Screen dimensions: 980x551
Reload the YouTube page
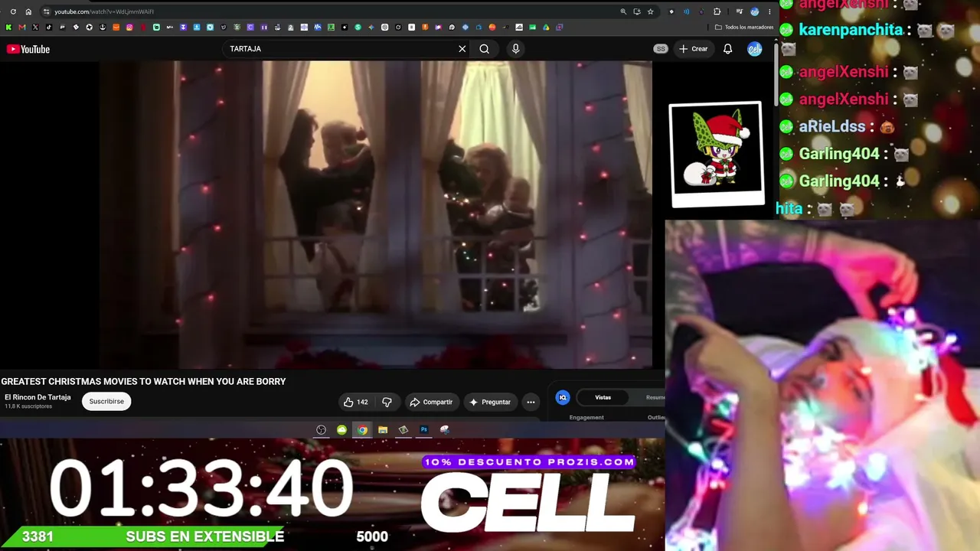tap(13, 11)
